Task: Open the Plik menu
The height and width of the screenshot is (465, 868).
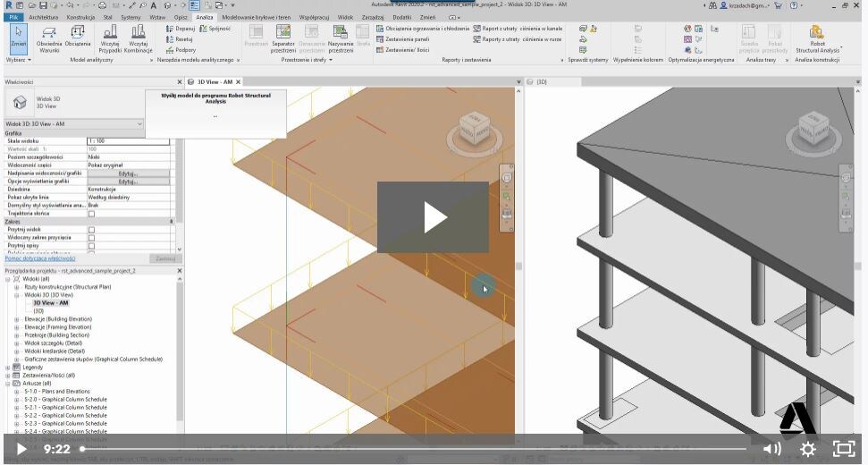Action: (13, 17)
